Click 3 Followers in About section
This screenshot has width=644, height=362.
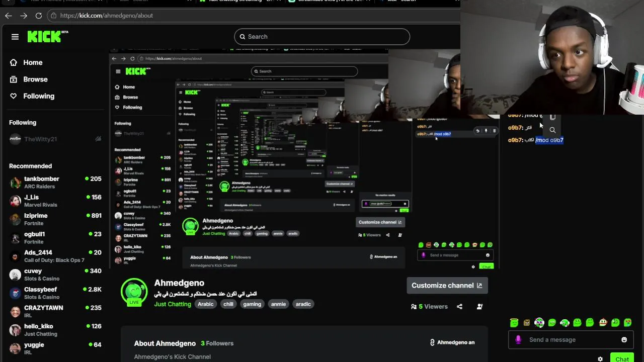(x=217, y=343)
